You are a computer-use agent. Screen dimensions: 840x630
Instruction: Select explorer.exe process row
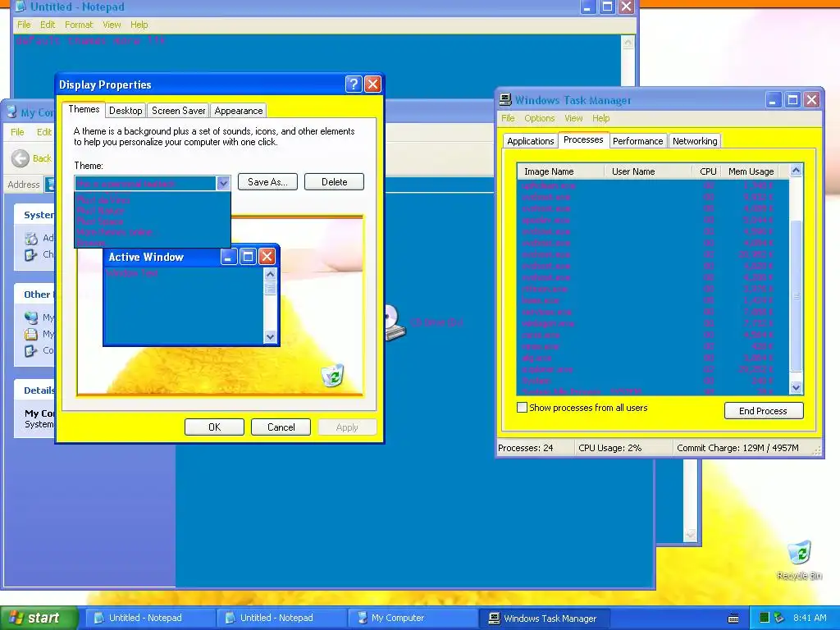point(652,369)
